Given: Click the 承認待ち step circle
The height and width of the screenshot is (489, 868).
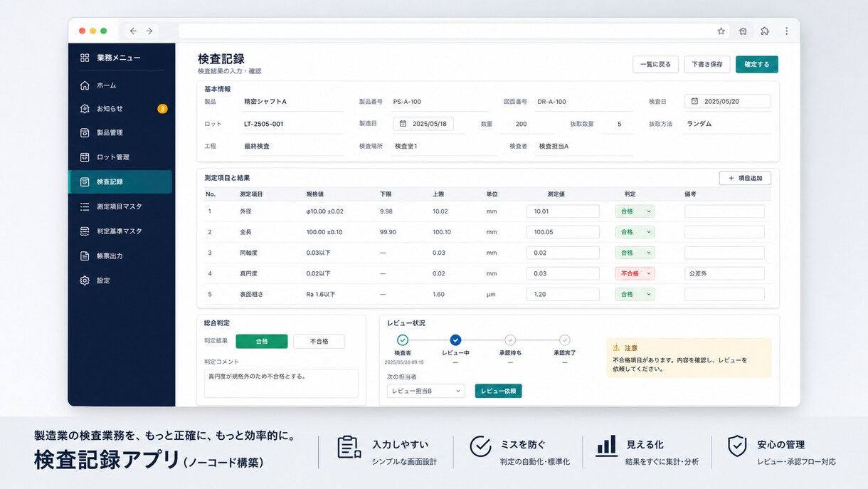Looking at the screenshot, I should [510, 340].
